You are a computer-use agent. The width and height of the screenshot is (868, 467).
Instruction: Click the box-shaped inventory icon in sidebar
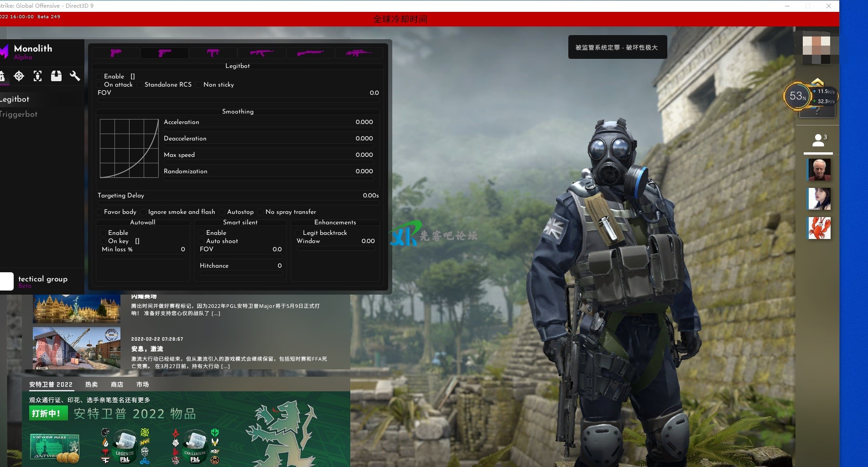tap(56, 76)
